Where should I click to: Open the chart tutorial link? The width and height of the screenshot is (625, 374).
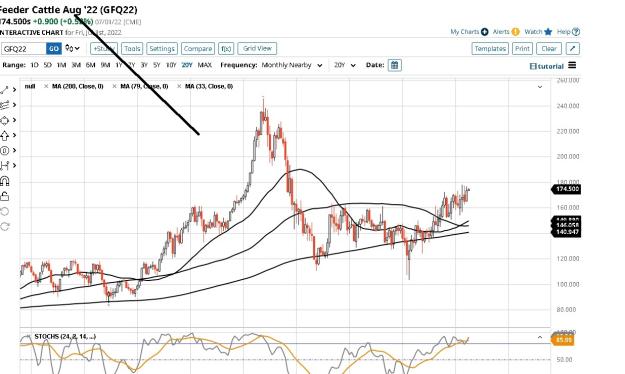click(x=546, y=66)
